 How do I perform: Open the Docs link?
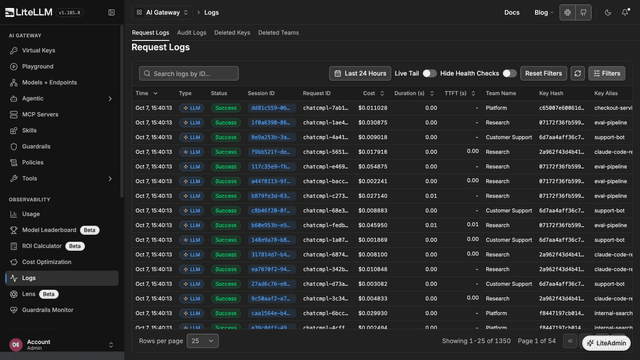tap(512, 13)
